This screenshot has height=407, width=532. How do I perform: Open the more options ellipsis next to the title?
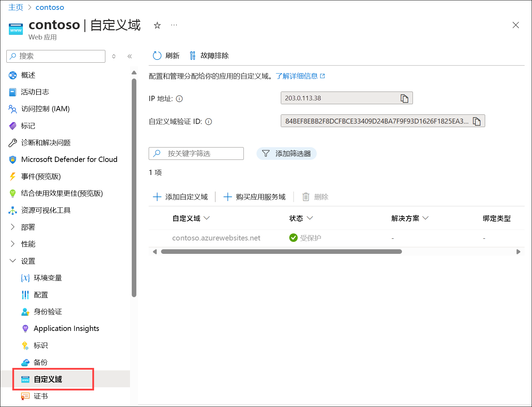click(174, 25)
